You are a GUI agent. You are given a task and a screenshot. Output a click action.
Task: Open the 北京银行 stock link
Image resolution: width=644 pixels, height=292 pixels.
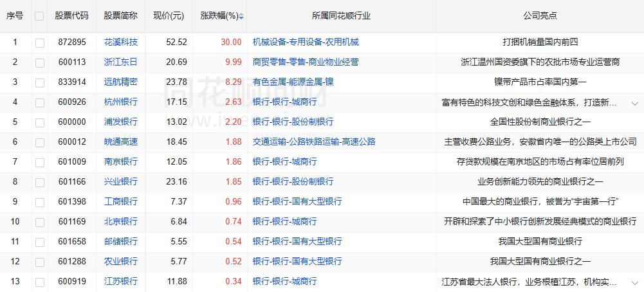pos(121,221)
